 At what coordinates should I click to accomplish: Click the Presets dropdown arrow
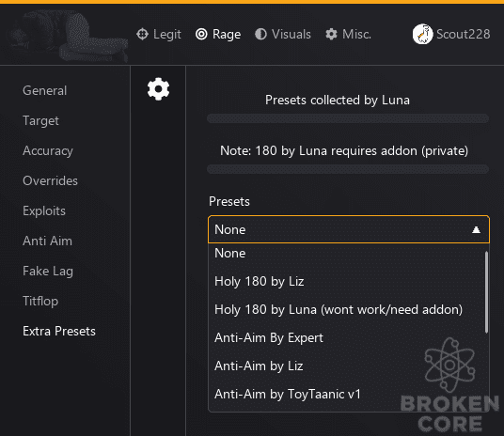click(476, 229)
